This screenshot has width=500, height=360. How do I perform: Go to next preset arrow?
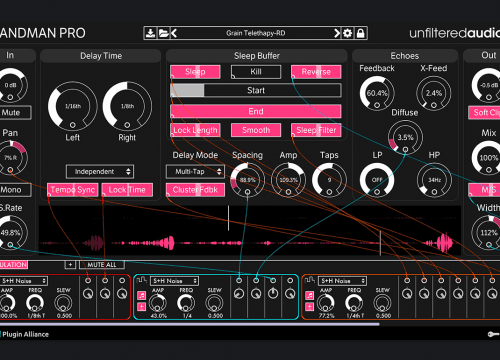(337, 33)
